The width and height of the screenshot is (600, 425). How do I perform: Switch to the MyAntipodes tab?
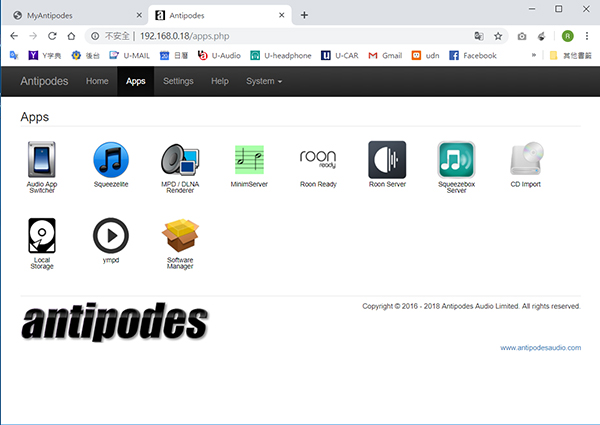[75, 15]
